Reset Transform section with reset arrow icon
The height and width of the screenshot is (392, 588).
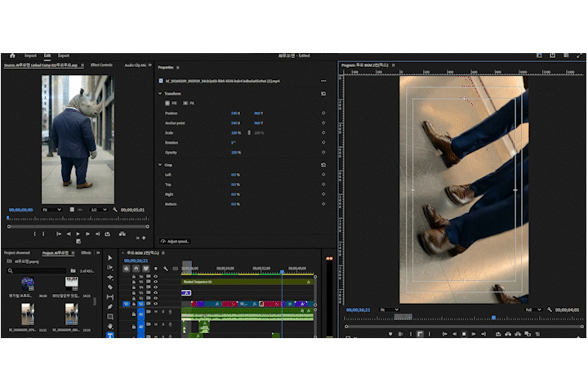tap(324, 94)
